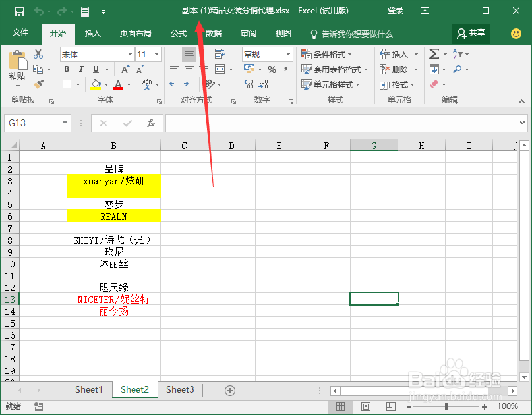Click 插入 cells button in ribbon
Screen dimensions: 532x415
pos(394,54)
